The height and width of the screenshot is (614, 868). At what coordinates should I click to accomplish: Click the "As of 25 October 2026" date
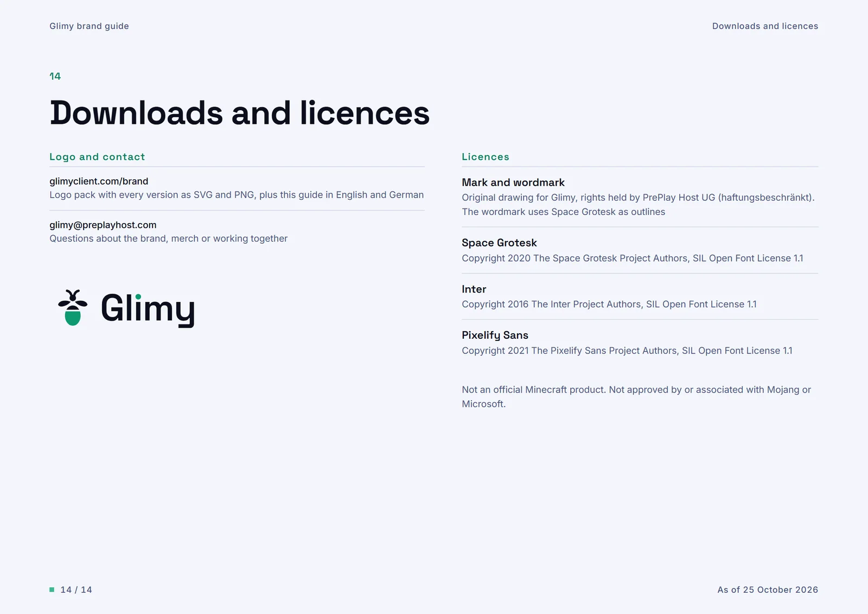point(768,590)
